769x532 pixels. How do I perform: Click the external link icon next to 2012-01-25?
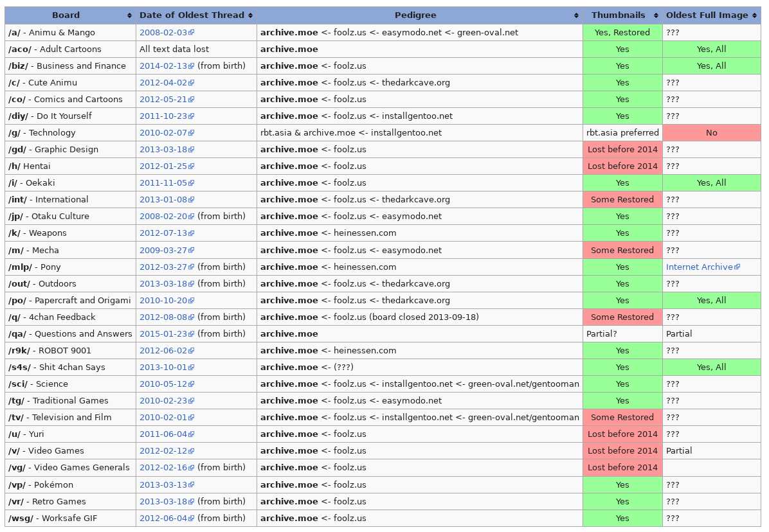192,166
